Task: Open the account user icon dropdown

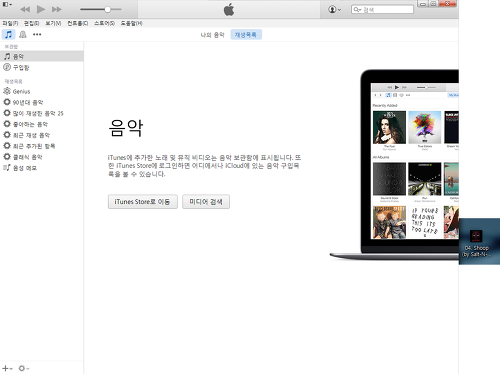Action: 334,9
